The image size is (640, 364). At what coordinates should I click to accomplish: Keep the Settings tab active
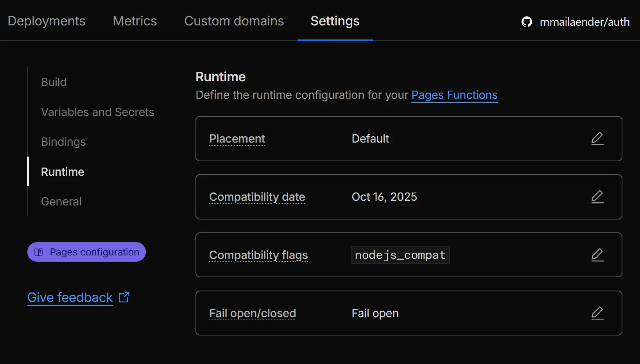coord(335,21)
